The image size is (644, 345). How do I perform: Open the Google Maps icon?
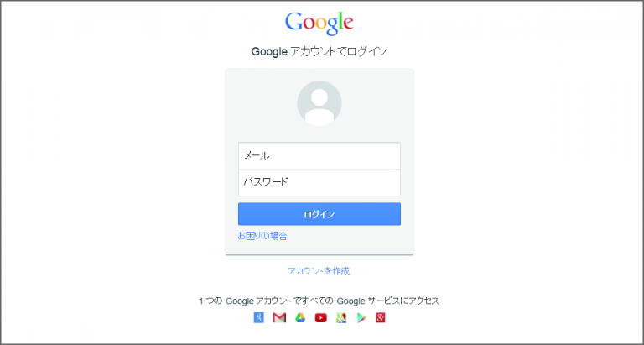[341, 318]
